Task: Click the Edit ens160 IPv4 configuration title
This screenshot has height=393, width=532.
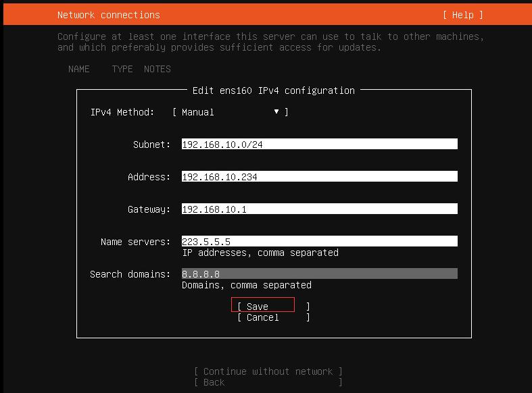Action: (274, 90)
